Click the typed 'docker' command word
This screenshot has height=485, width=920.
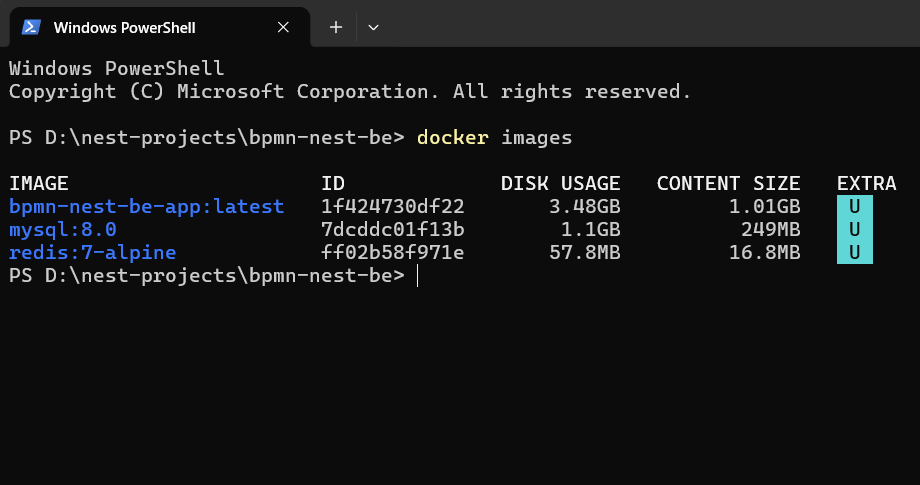point(452,138)
